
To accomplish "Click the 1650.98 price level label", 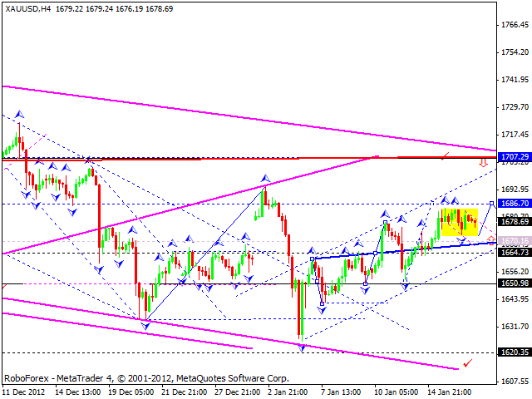I will (x=515, y=283).
